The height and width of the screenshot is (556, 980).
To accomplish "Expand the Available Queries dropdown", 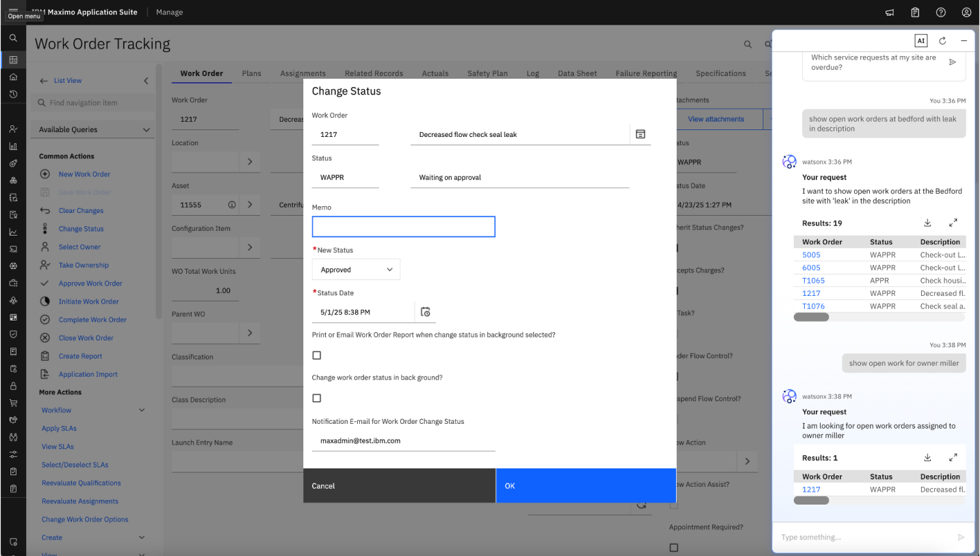I will 94,129.
